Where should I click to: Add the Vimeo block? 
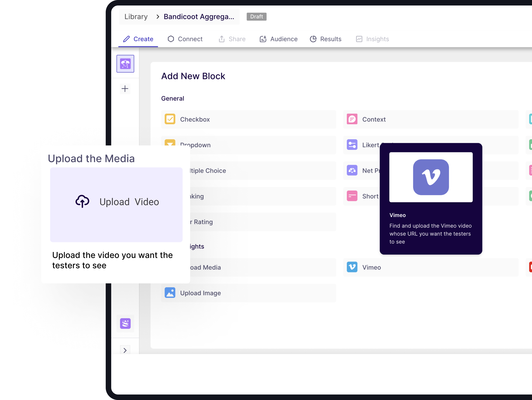[x=431, y=267]
